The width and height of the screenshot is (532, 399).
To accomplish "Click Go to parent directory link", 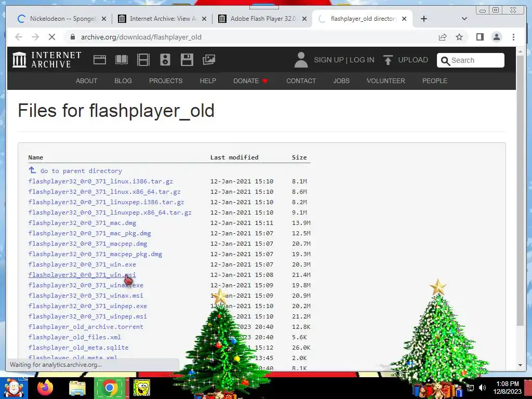I will click(x=75, y=170).
